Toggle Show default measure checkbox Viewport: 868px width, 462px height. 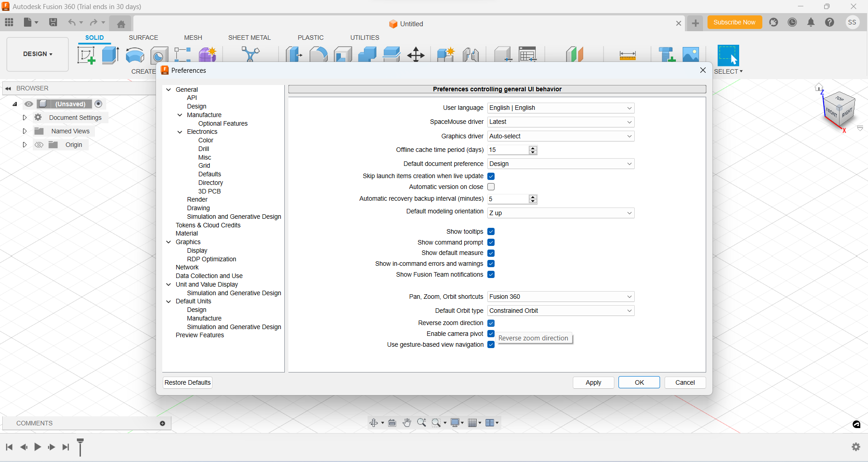491,253
